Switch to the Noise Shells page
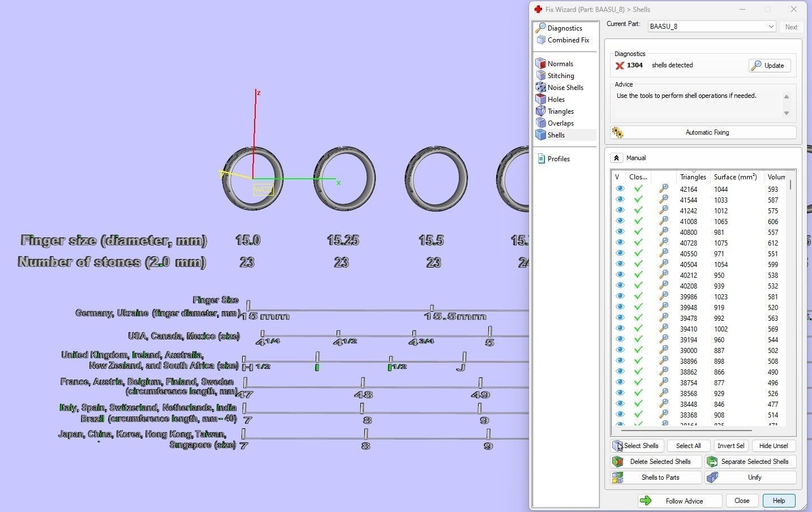This screenshot has height=512, width=812. coord(565,88)
